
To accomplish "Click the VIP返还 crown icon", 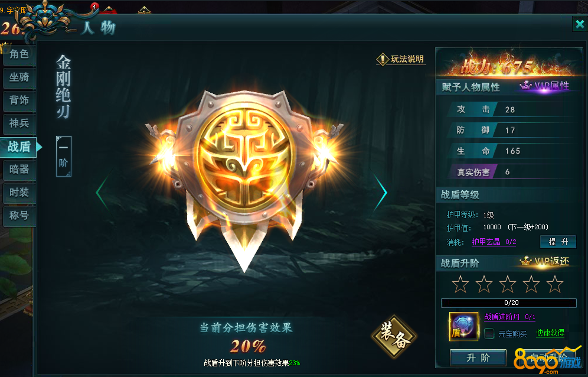I will pos(526,260).
